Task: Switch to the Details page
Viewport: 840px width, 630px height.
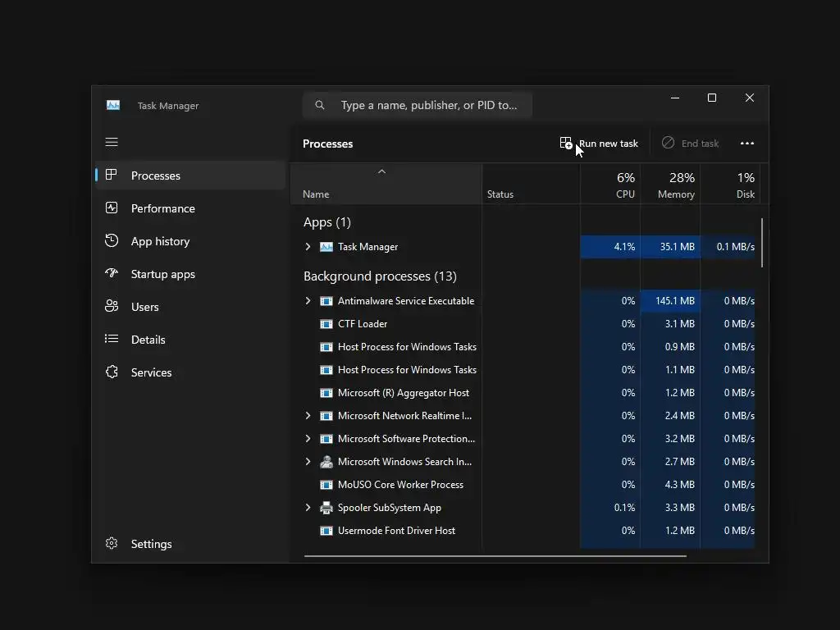Action: coord(190,340)
